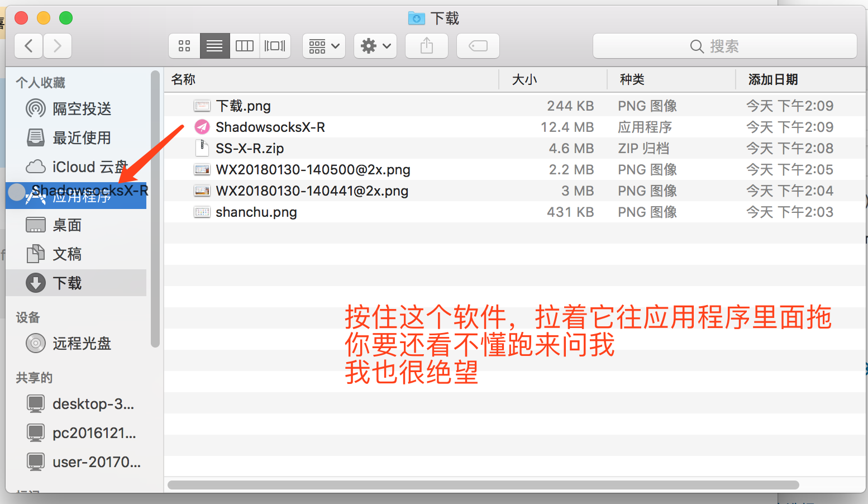868x504 pixels.
Task: Open AirDrop (隔空投送) in sidebar
Action: click(76, 108)
